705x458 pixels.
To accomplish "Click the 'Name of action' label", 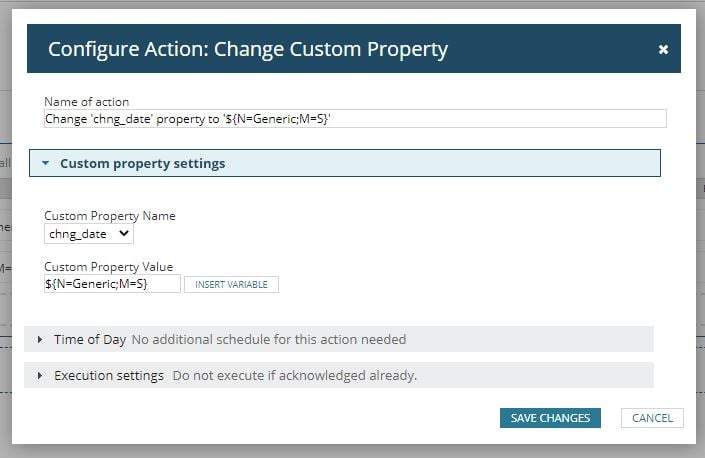I will click(87, 102).
